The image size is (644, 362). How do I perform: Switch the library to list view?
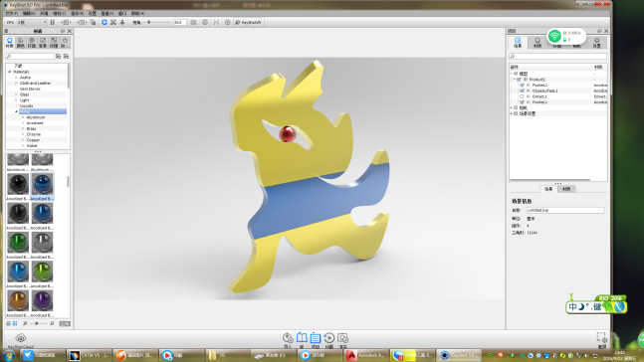[8, 324]
